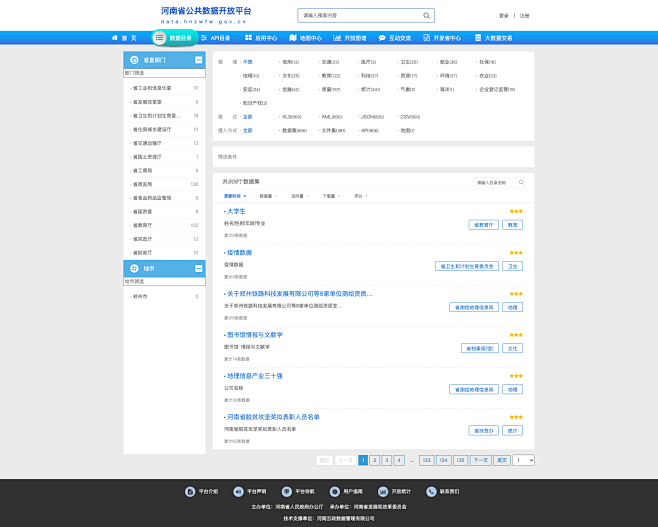The width and height of the screenshot is (658, 527).
Task: Filter access method by API
Action: [370, 130]
